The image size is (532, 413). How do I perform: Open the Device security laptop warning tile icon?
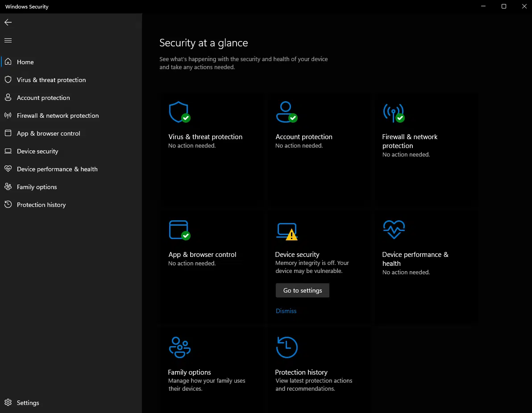pyautogui.click(x=287, y=231)
